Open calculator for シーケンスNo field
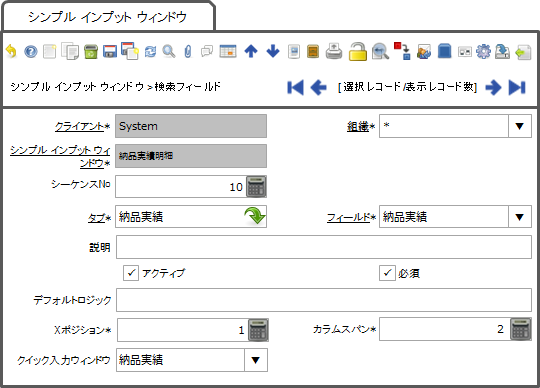The height and width of the screenshot is (388, 540). click(256, 186)
